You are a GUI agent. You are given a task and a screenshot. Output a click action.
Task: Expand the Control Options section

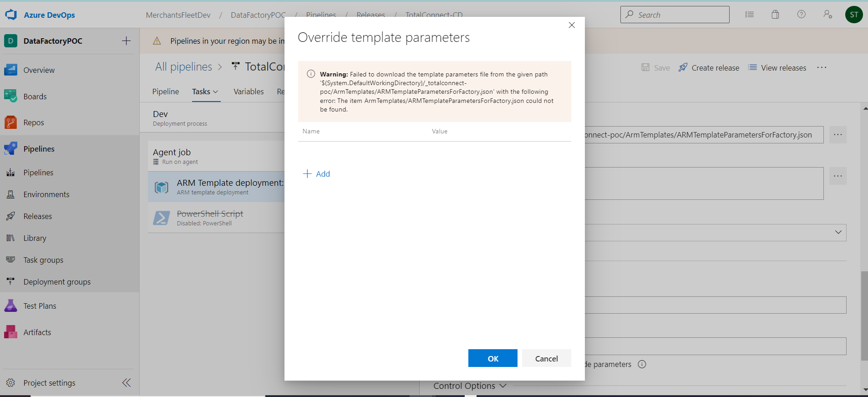[x=470, y=386]
